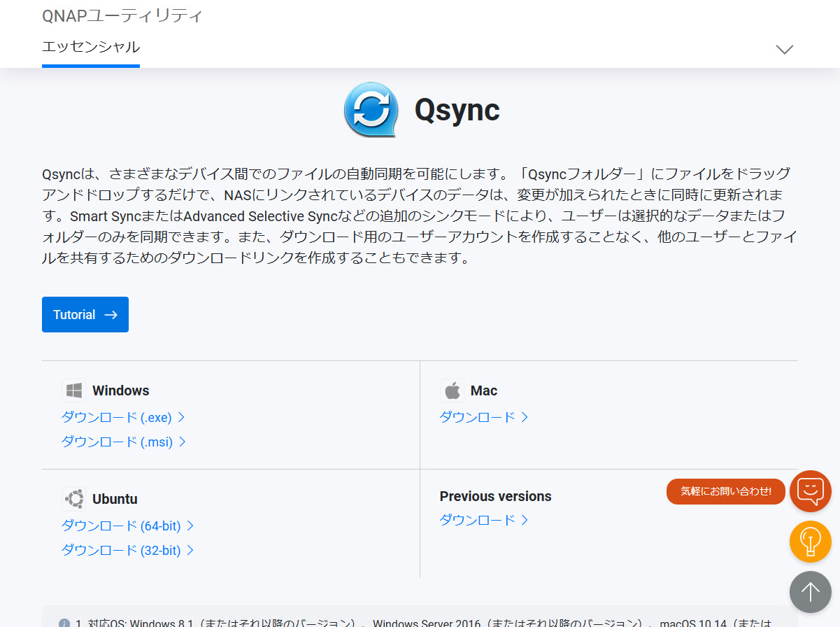Viewport: 840px width, 627px height.
Task: Download the Ubuntu 64-bit package
Action: pos(127,526)
